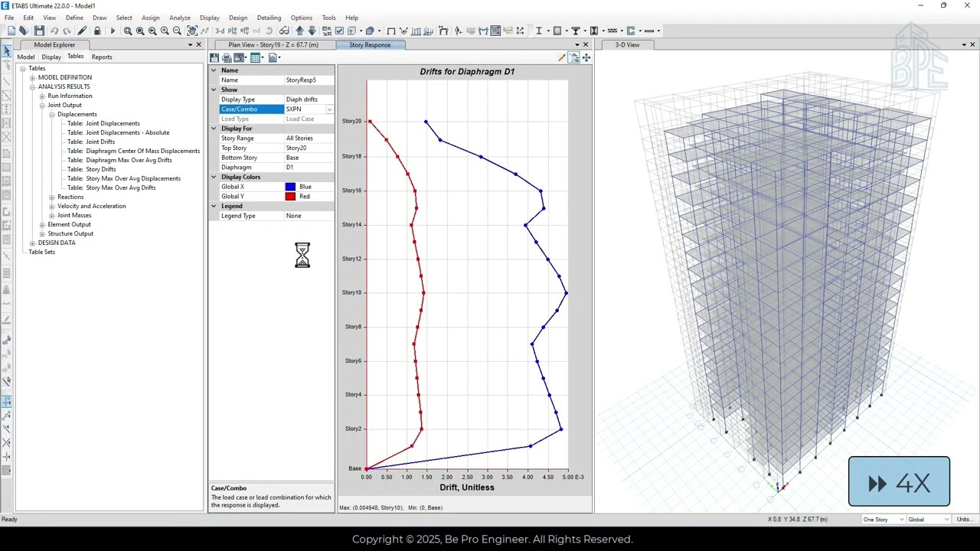The height and width of the screenshot is (551, 980).
Task: Click the Redo arrow in the toolbar
Action: click(x=67, y=31)
